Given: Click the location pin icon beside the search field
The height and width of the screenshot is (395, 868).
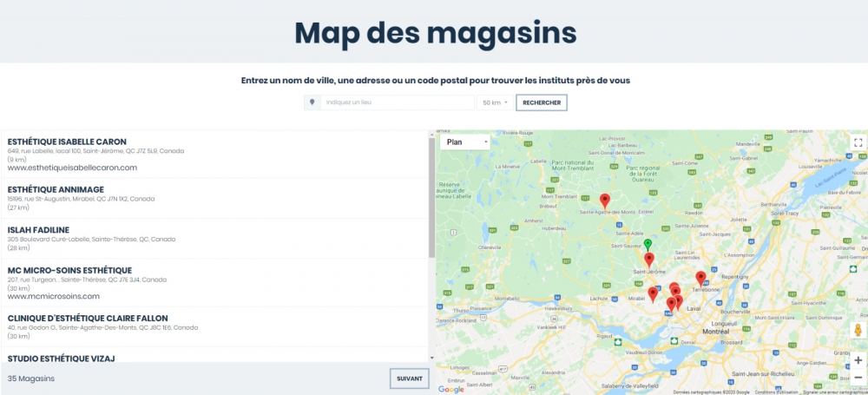Looking at the screenshot, I should pyautogui.click(x=312, y=102).
